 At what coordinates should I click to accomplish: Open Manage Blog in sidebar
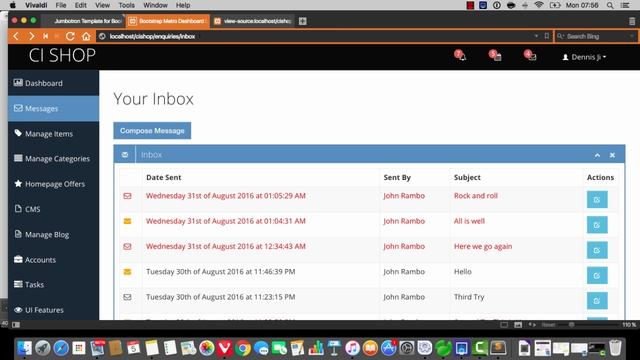point(53,235)
